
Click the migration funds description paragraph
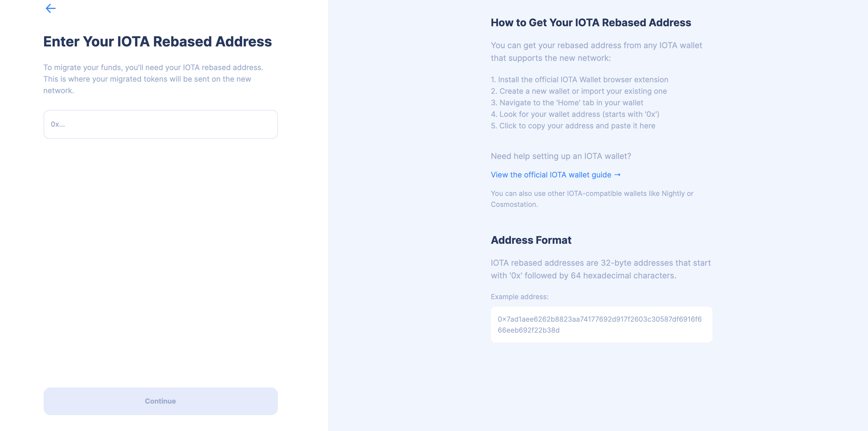[x=153, y=78]
